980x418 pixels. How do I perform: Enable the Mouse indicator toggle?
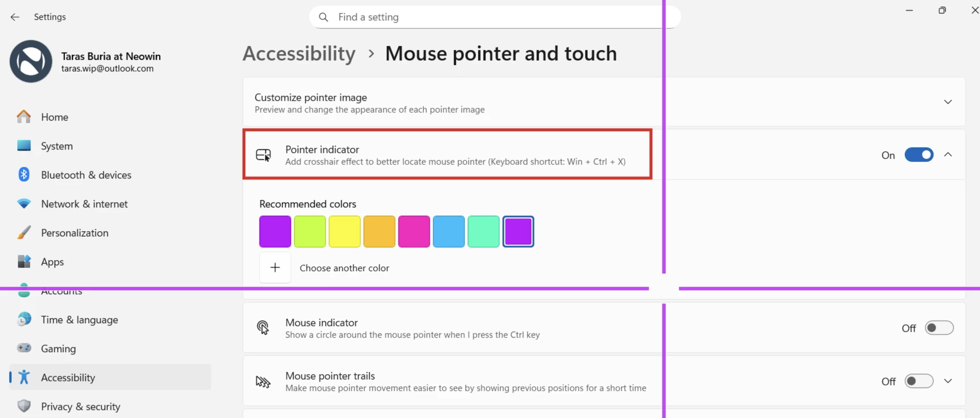[939, 328]
